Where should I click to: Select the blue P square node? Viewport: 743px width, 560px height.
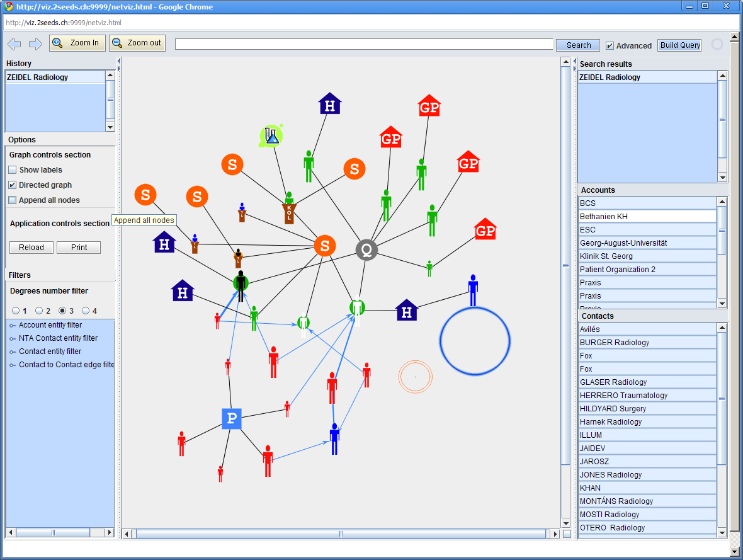(x=232, y=418)
